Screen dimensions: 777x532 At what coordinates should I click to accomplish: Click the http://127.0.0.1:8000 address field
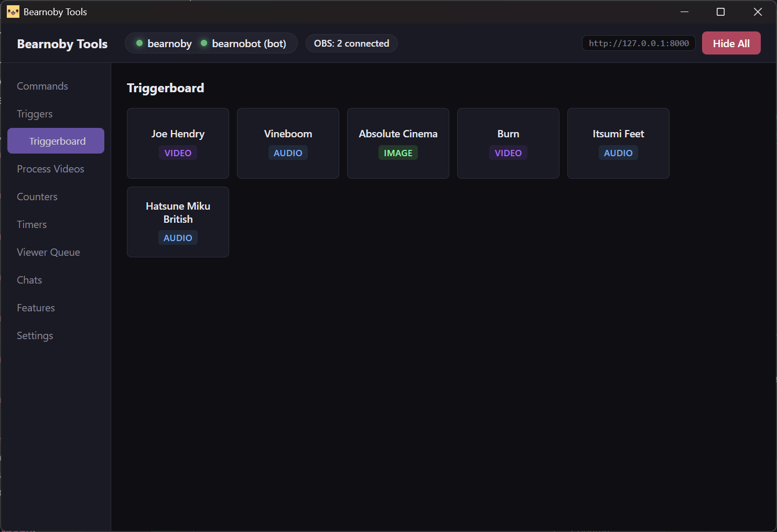pos(639,43)
